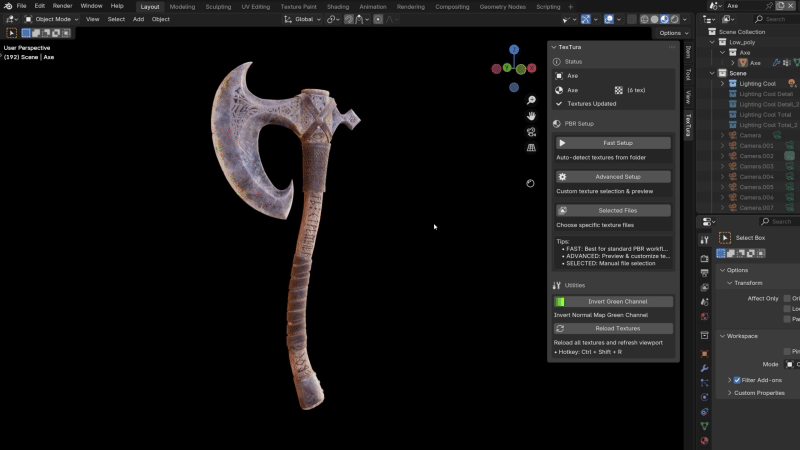The height and width of the screenshot is (450, 800).
Task: Click the pan hand viewport icon
Action: (x=531, y=116)
